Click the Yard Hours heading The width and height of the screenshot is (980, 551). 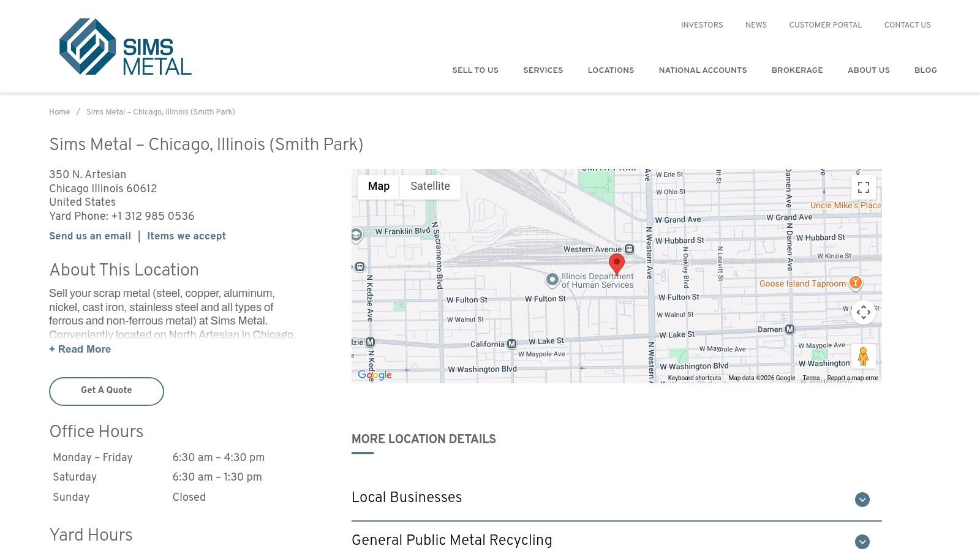(x=91, y=535)
